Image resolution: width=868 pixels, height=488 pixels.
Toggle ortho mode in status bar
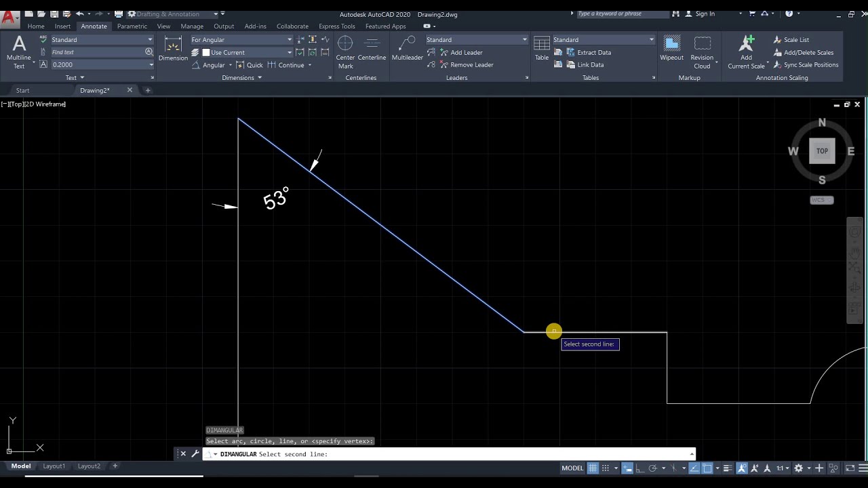click(x=639, y=468)
